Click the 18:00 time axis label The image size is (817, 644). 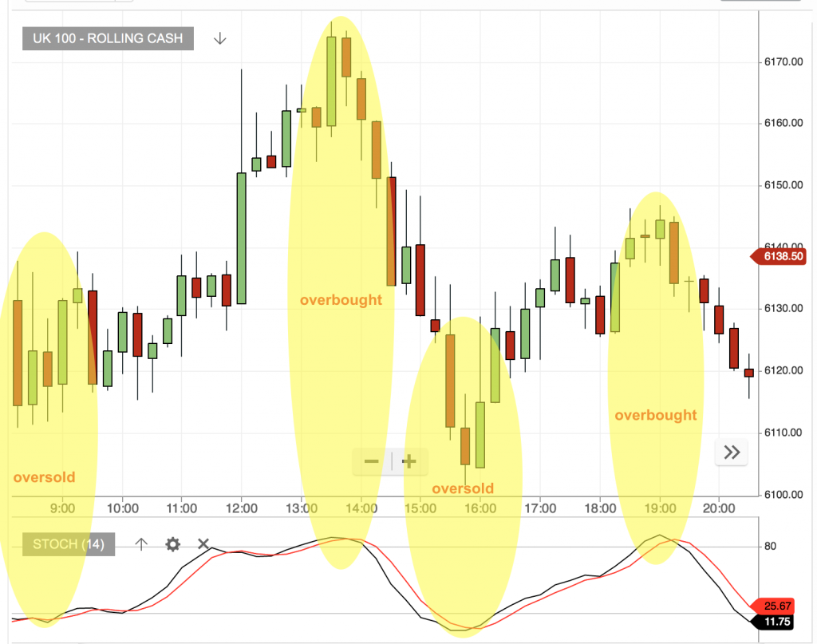pos(600,508)
